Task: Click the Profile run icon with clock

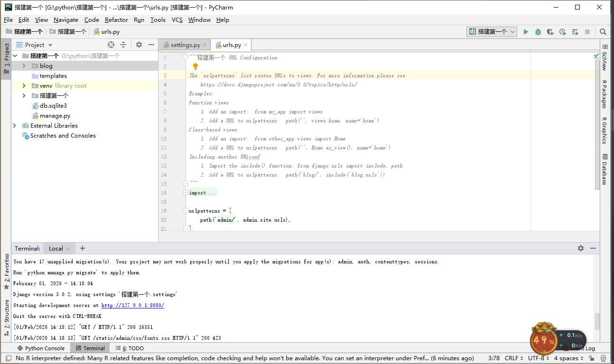Action: 563,32
